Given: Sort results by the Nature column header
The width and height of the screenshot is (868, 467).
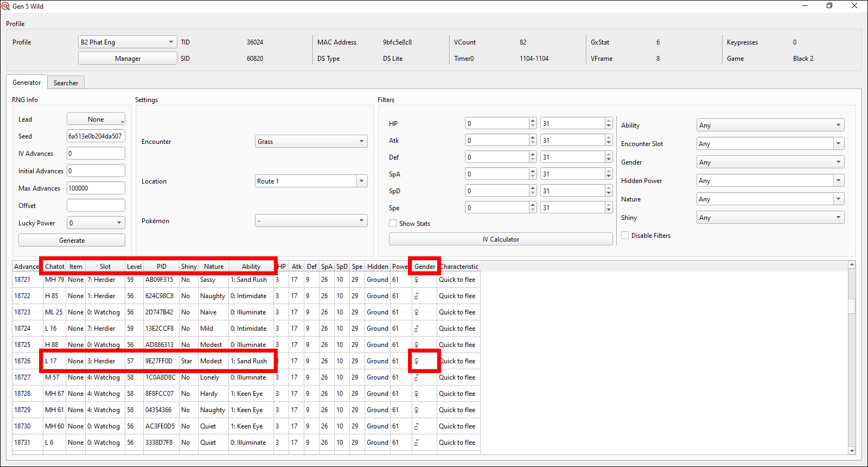Looking at the screenshot, I should point(213,267).
